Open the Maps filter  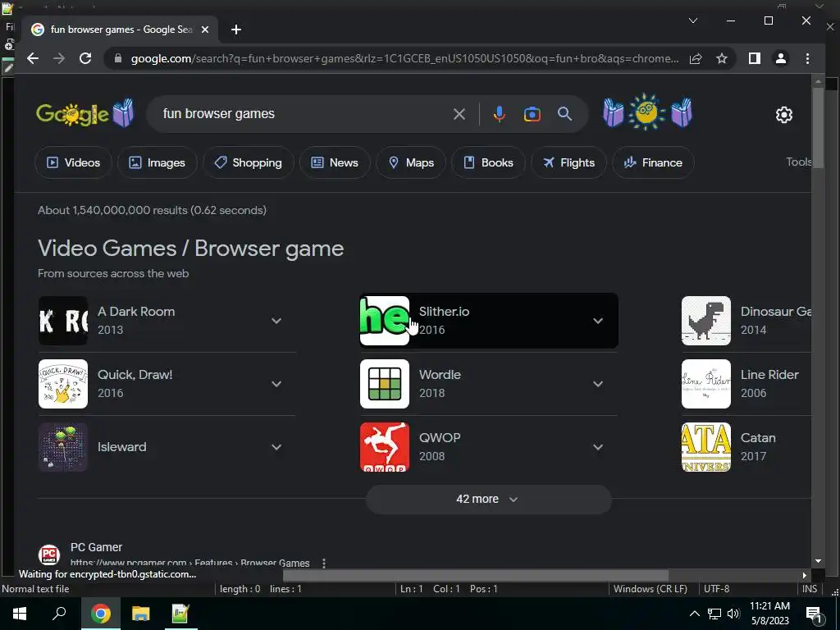click(411, 162)
